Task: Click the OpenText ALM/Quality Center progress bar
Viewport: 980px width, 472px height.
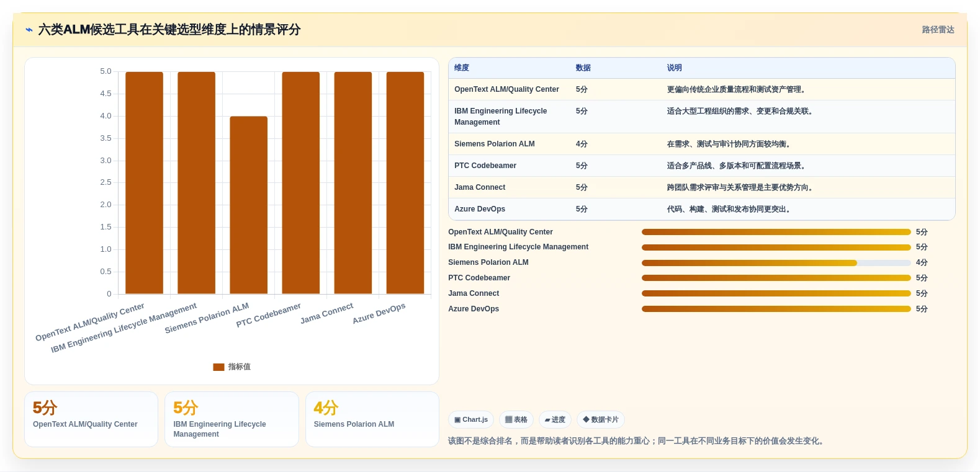Action: pyautogui.click(x=776, y=232)
